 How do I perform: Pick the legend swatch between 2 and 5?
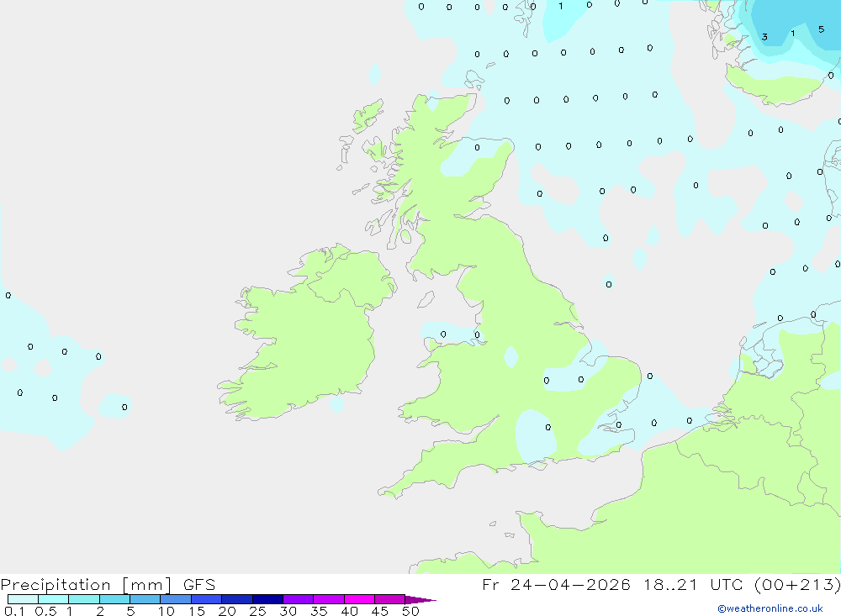coord(114,599)
